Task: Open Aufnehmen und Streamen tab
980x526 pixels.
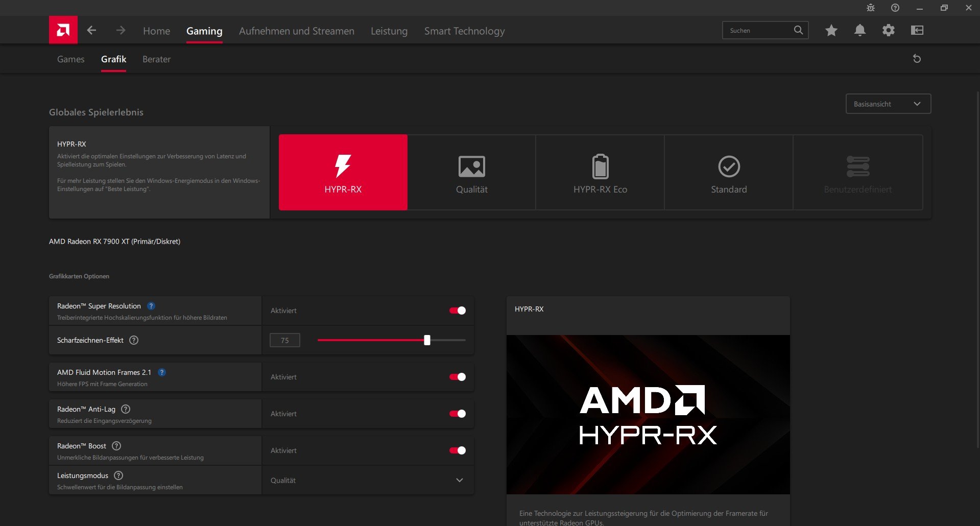Action: tap(297, 31)
